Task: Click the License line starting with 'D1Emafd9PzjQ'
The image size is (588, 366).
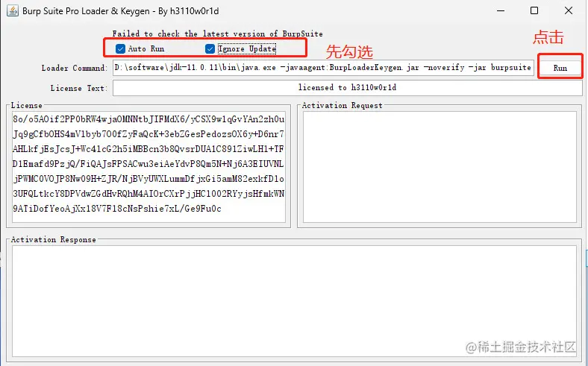Action: 148,164
